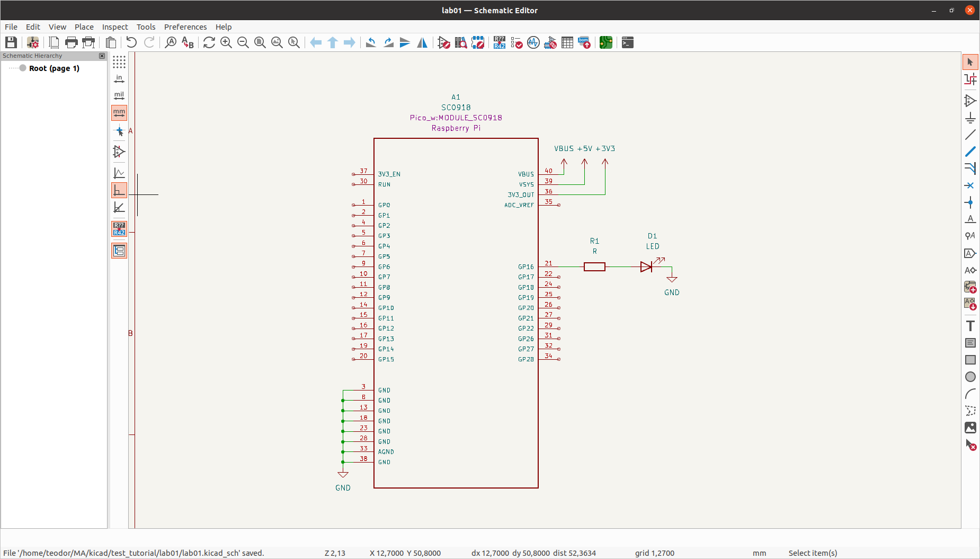Generate the Bill of Materials
This screenshot has width=980, height=559.
[584, 42]
